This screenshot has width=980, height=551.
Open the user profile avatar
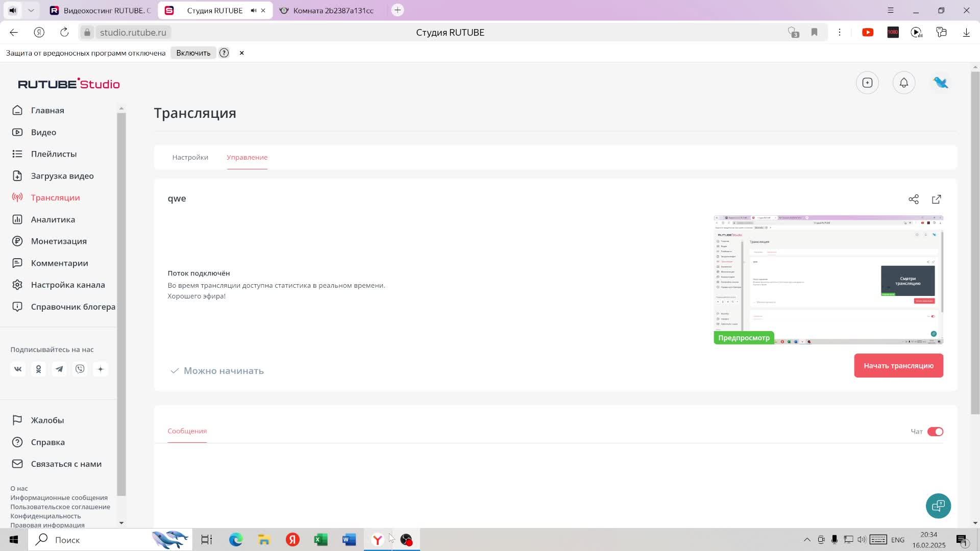940,83
